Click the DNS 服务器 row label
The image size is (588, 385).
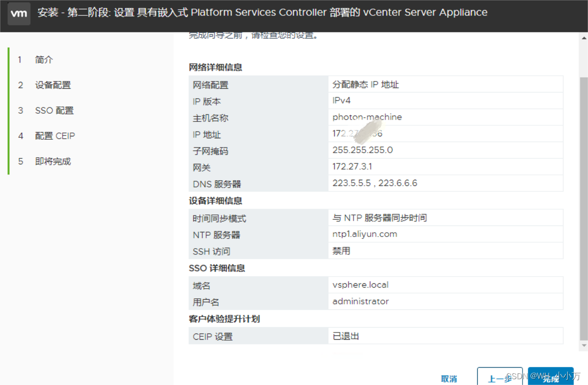click(x=217, y=184)
